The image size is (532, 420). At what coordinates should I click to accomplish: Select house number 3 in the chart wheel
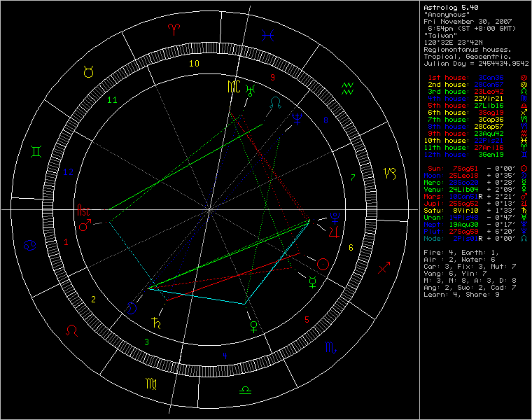pos(146,342)
